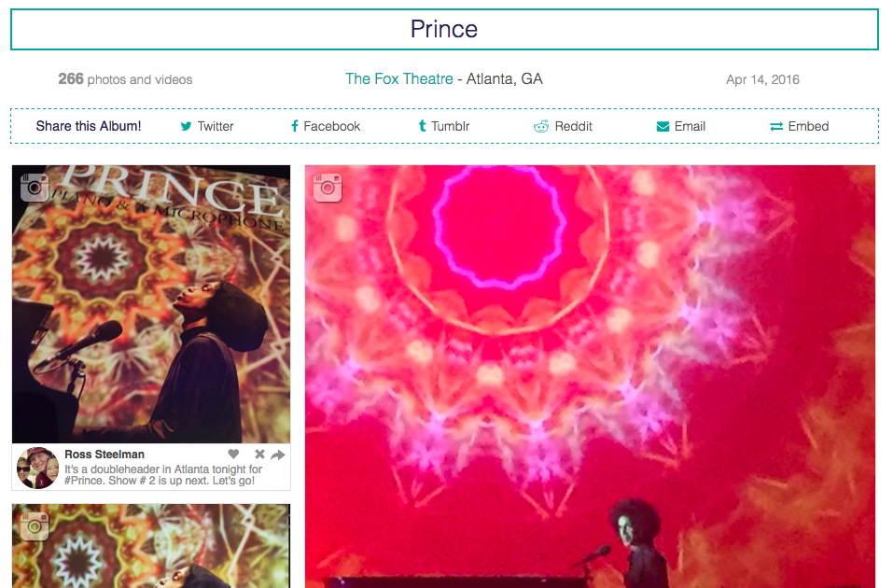Remove Ross Steelman's post with X icon
Viewport: 893px width, 588px height.
pyautogui.click(x=259, y=455)
